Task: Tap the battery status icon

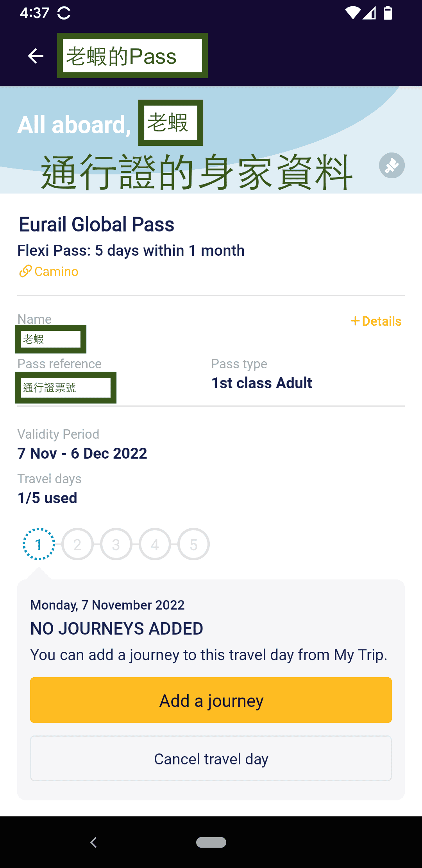Action: pyautogui.click(x=388, y=13)
